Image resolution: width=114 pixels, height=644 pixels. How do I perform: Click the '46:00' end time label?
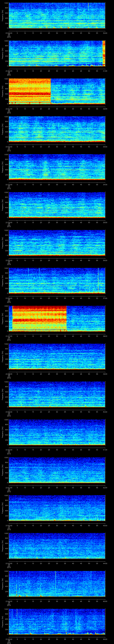105,639
